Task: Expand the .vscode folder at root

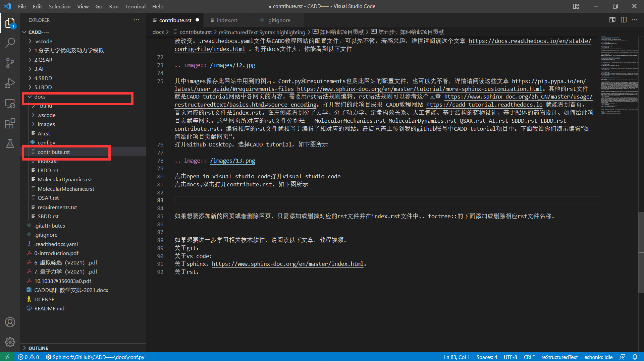Action: (x=43, y=41)
